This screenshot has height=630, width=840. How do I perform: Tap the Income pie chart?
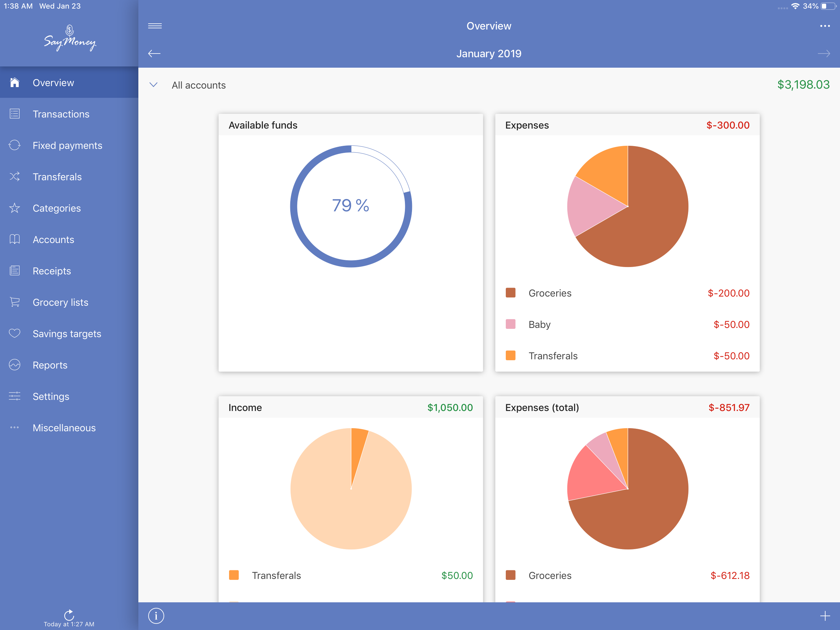[351, 488]
